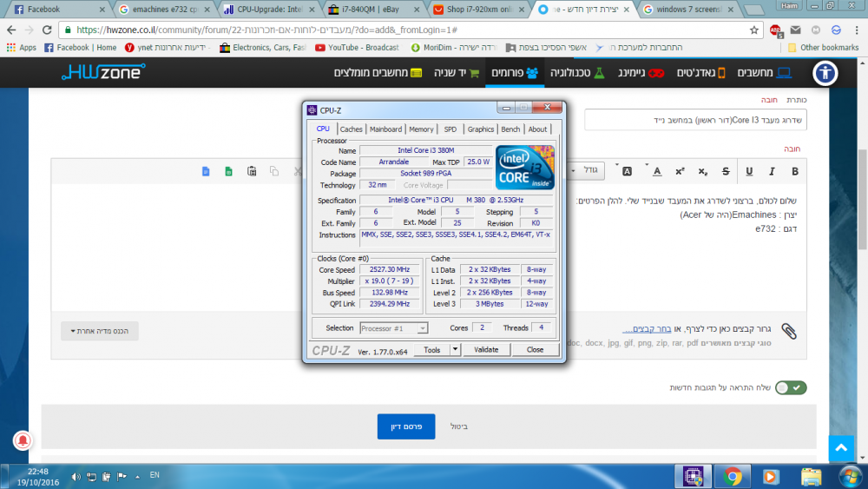Apply strikethrough in forum editor
This screenshot has height=489, width=868.
[726, 172]
